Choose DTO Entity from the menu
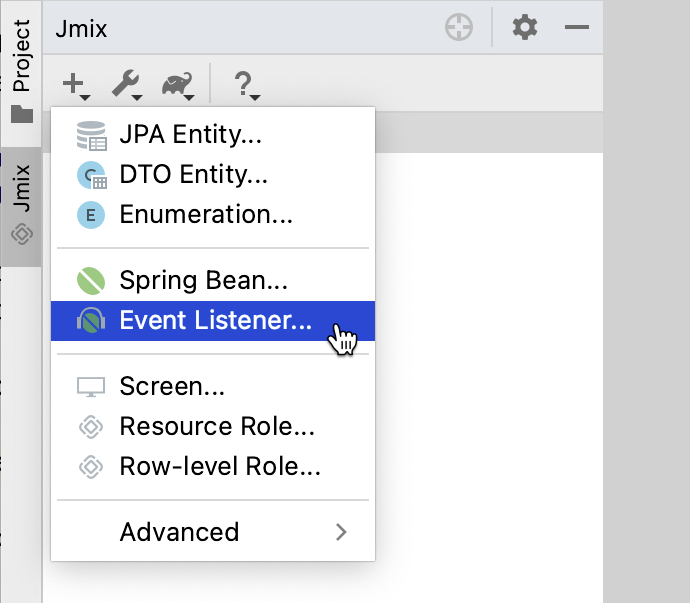 coord(193,175)
